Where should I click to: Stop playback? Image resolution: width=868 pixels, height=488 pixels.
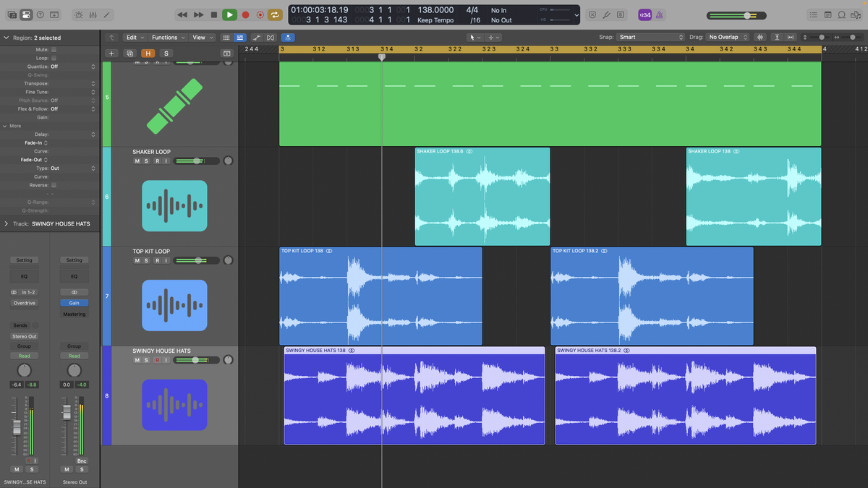pos(214,14)
